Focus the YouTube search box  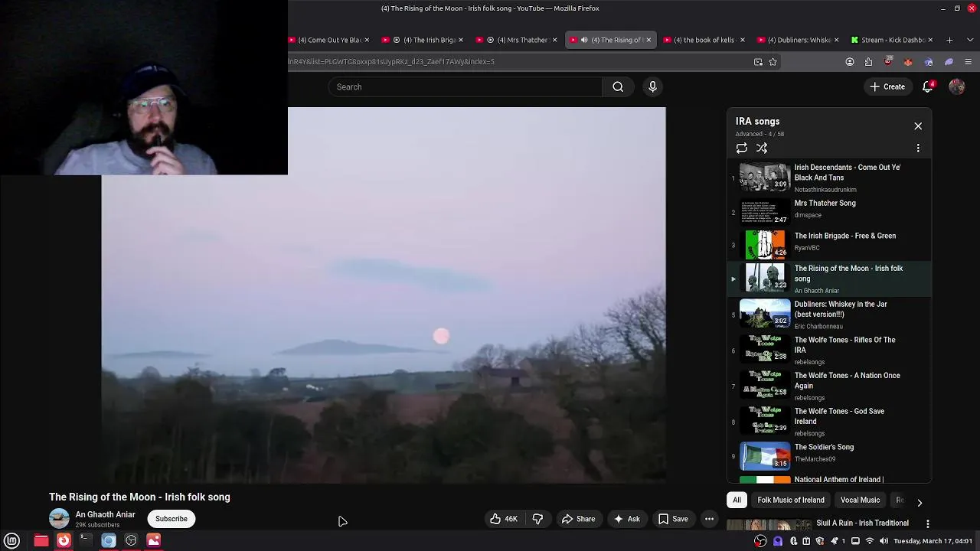465,86
